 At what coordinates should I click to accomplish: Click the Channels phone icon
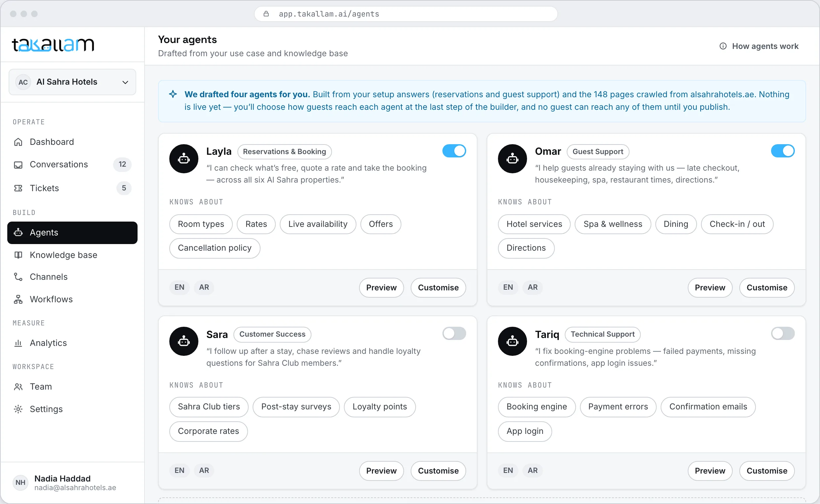point(18,277)
